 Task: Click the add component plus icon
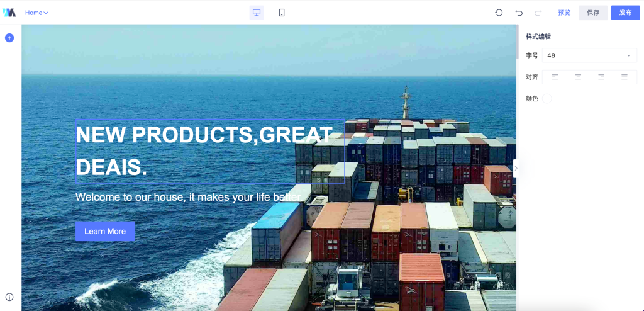tap(9, 38)
